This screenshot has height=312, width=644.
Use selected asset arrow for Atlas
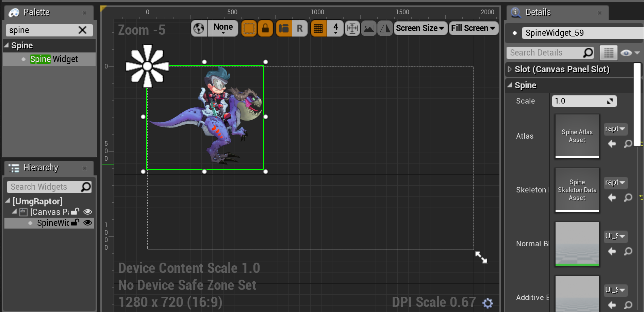pos(612,144)
